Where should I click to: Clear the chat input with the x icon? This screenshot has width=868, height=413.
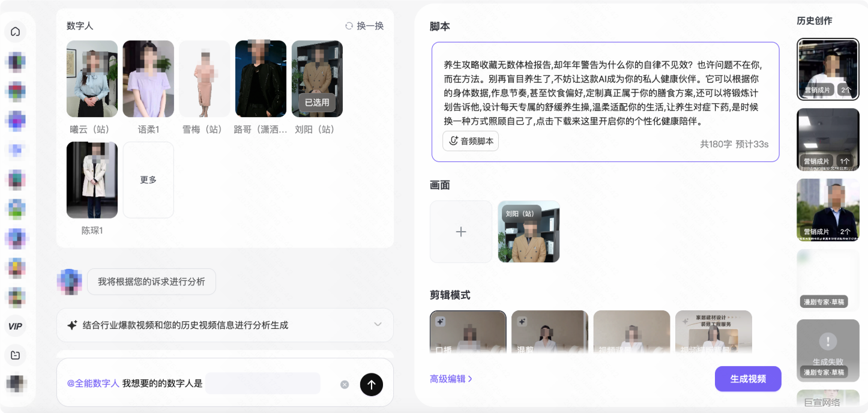tap(345, 384)
